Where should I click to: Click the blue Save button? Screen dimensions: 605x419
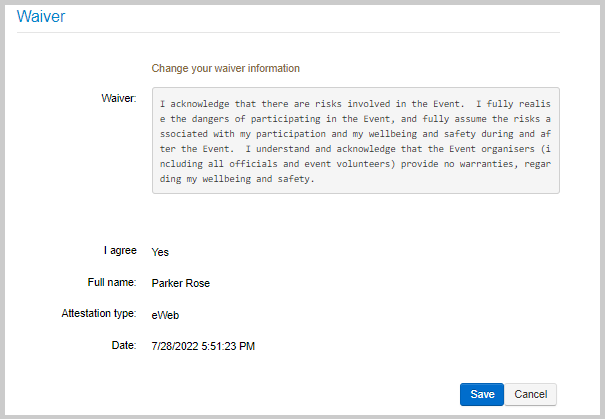pos(482,394)
